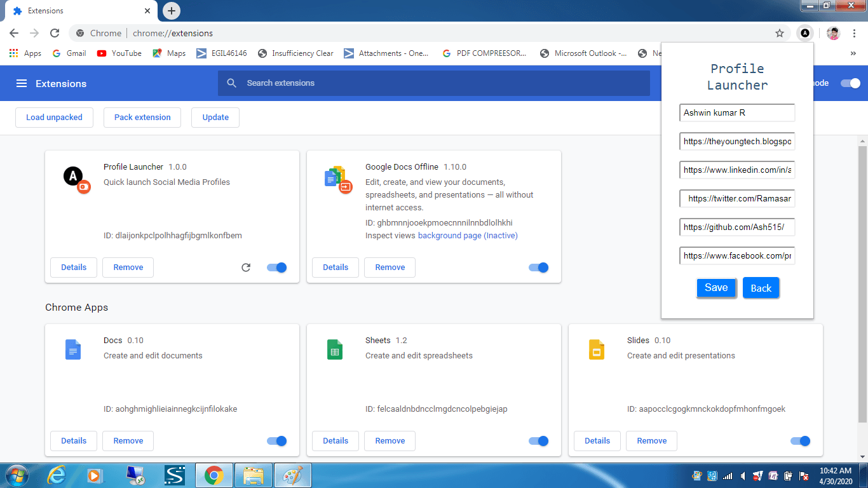
Task: Open the YouTube bookmark
Action: tap(119, 53)
